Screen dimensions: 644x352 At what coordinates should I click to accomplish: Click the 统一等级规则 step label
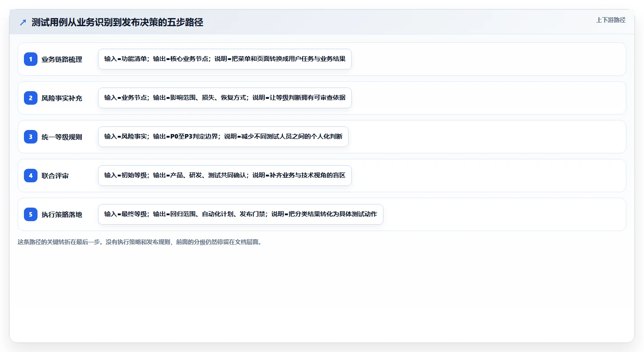pos(62,137)
